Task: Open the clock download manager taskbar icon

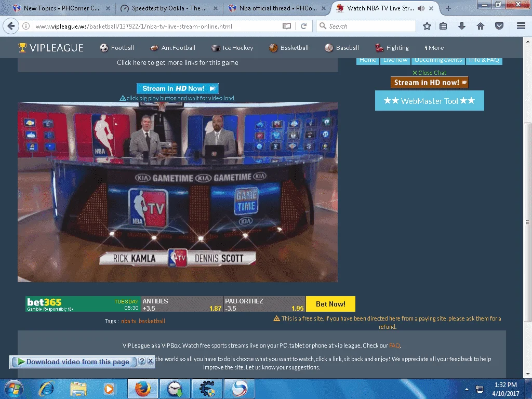Action: tap(175, 389)
